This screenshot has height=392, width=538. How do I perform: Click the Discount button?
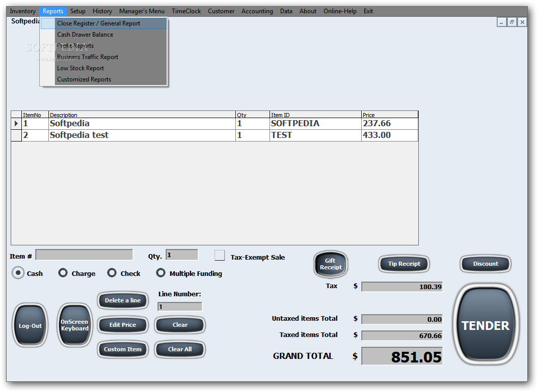(x=486, y=264)
